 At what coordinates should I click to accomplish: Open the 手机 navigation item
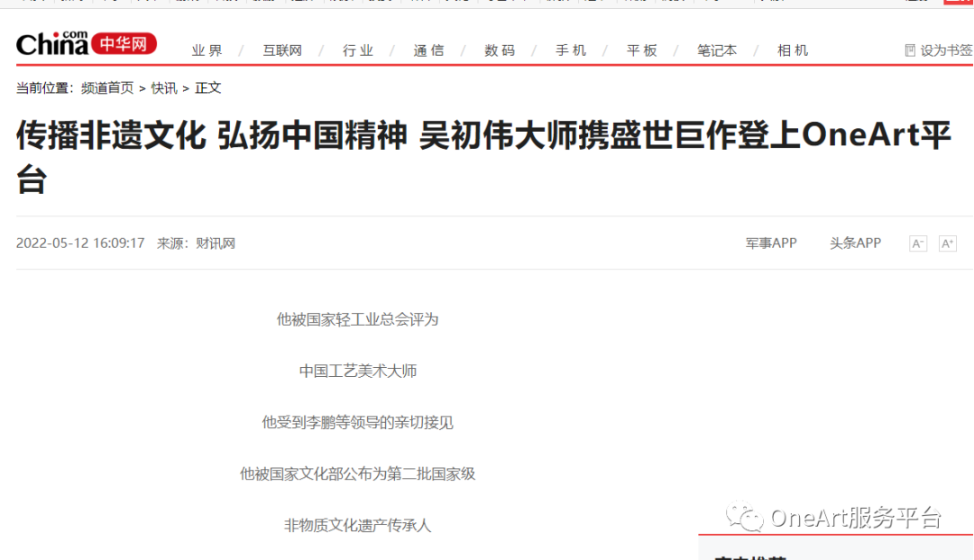point(571,50)
